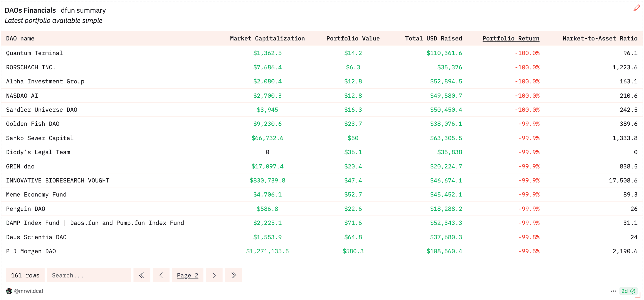Screen dimensions: 644x300
Task: Sort by Market-to-Asset Ratio header
Action: pyautogui.click(x=600, y=39)
